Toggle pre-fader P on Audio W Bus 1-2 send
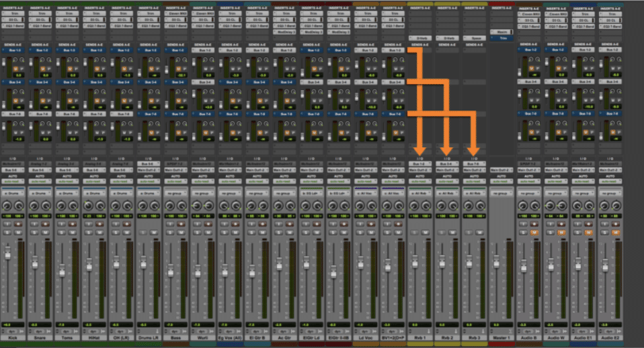Image resolution: width=644 pixels, height=348 pixels. click(565, 69)
